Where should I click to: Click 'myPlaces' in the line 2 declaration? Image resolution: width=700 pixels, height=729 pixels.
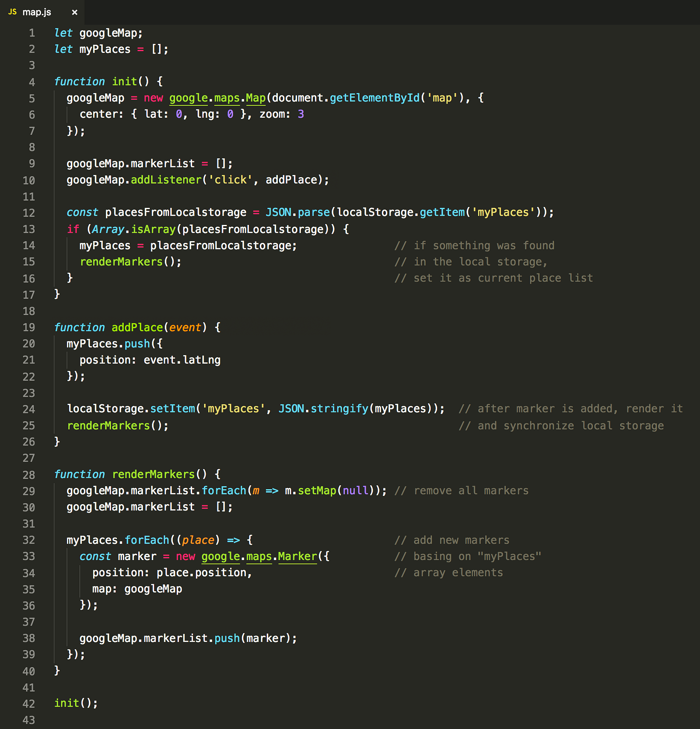click(x=105, y=49)
